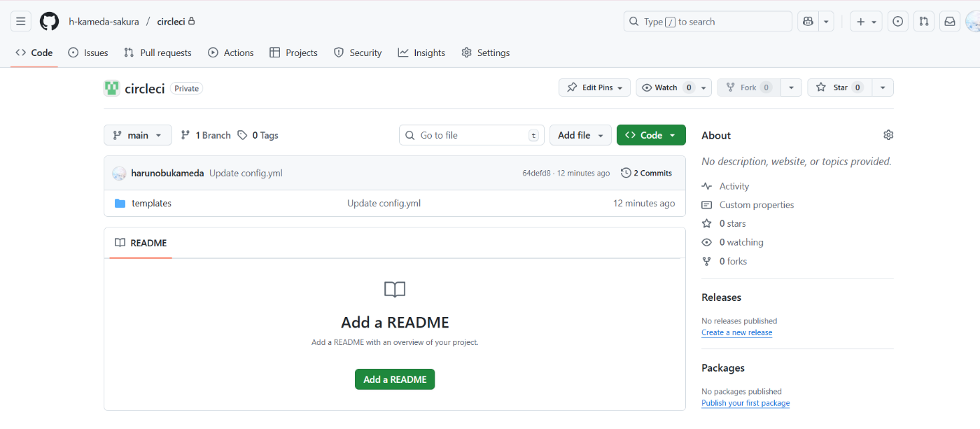This screenshot has height=429, width=980.
Task: Star this repository
Action: pos(840,87)
